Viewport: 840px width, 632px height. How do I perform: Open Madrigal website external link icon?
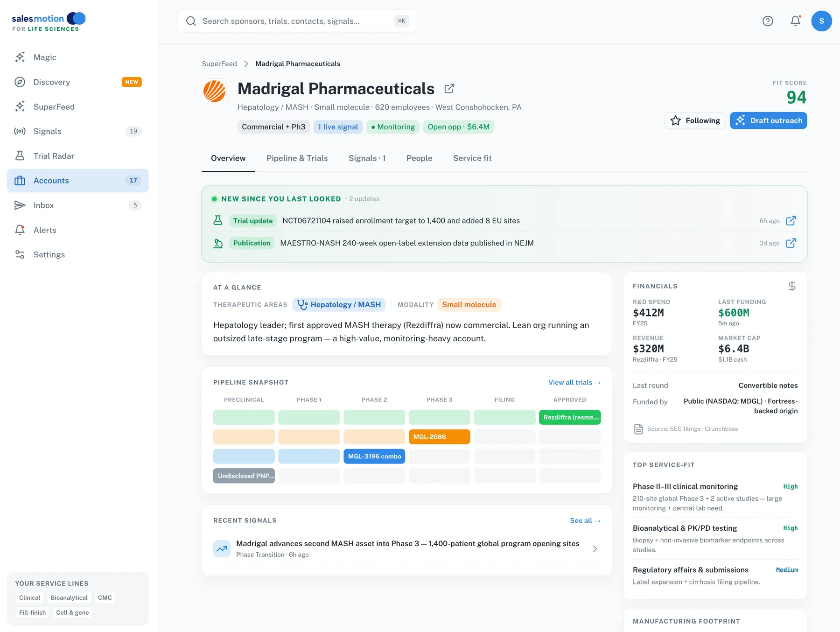[449, 89]
